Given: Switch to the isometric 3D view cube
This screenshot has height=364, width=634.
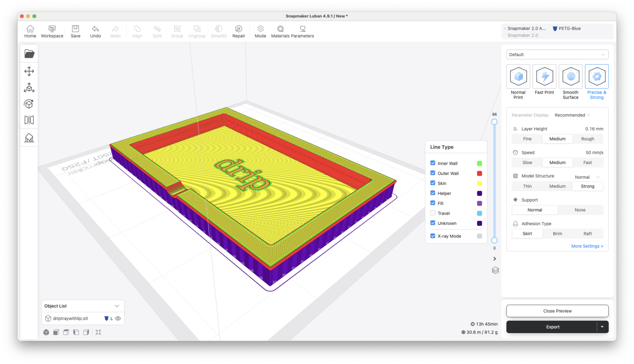Looking at the screenshot, I should (46, 332).
